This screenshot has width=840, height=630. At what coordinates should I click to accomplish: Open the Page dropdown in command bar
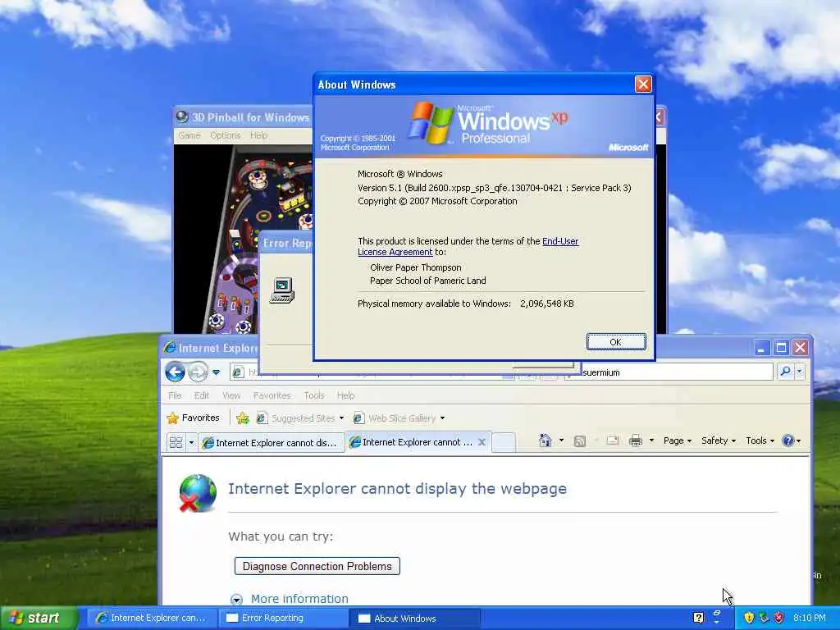click(677, 441)
